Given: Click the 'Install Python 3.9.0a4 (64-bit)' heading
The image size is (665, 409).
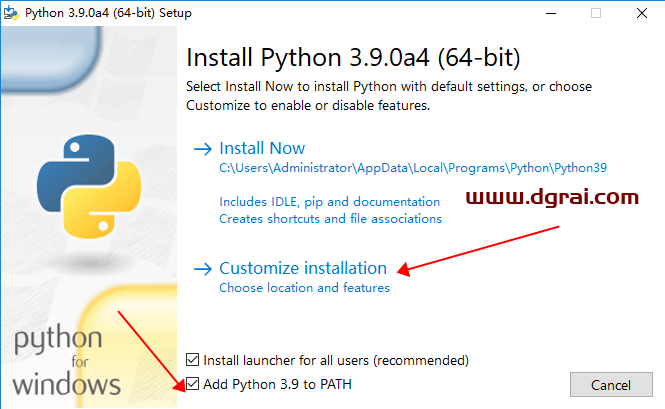Looking at the screenshot, I should 354,55.
